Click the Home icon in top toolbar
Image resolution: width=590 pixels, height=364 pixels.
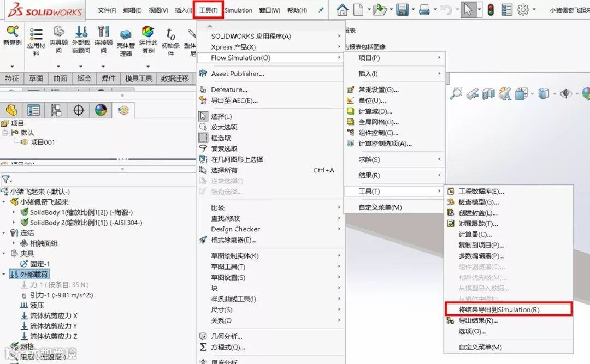coord(342,10)
